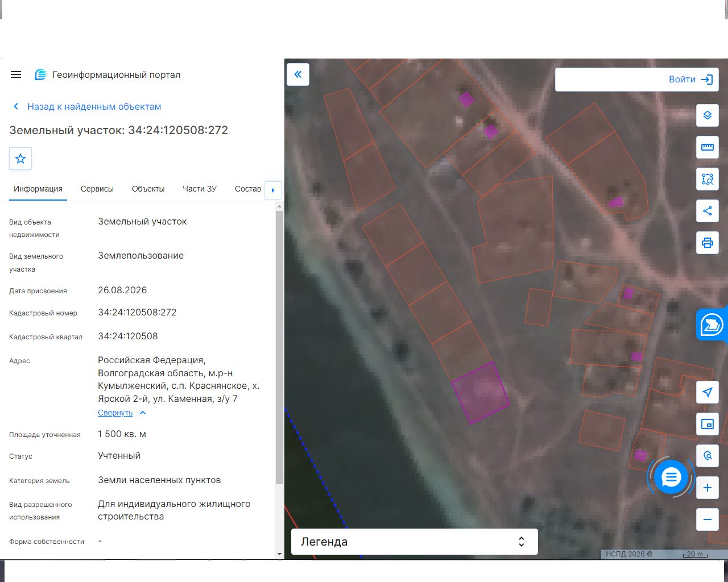Select the ruler measurement tool

(708, 147)
